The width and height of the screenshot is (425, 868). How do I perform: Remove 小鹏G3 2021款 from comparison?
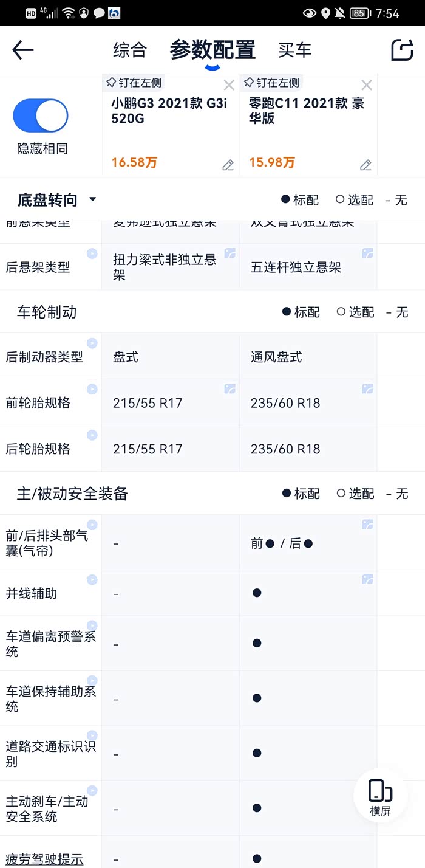click(229, 85)
